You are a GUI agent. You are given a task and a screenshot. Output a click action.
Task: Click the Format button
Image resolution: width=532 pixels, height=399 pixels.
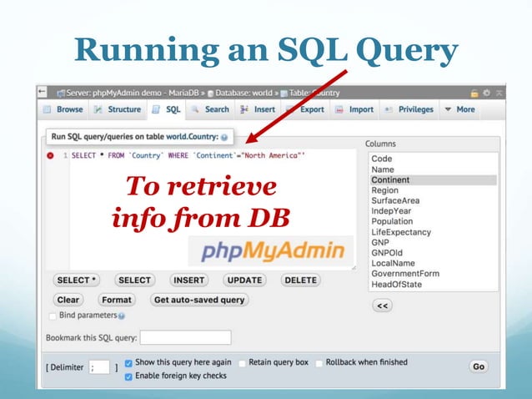click(117, 300)
